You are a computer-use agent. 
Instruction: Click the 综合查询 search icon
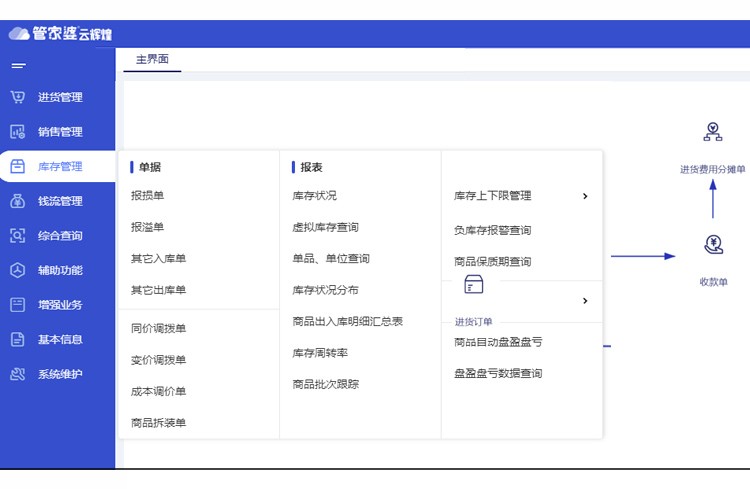(x=17, y=236)
